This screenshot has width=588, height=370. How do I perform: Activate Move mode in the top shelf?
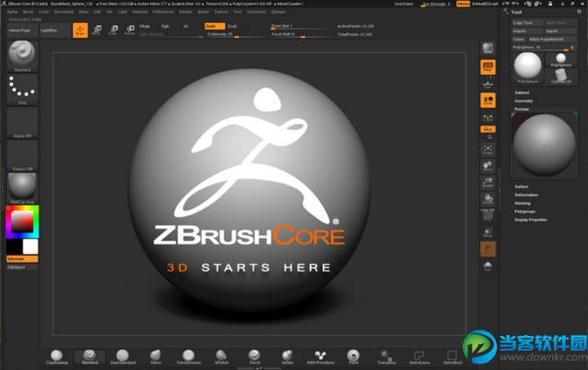97,30
